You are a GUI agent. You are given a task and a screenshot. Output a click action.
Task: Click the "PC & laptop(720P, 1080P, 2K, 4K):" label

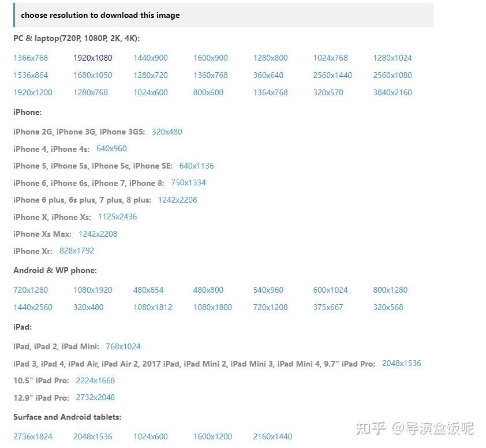pyautogui.click(x=77, y=39)
